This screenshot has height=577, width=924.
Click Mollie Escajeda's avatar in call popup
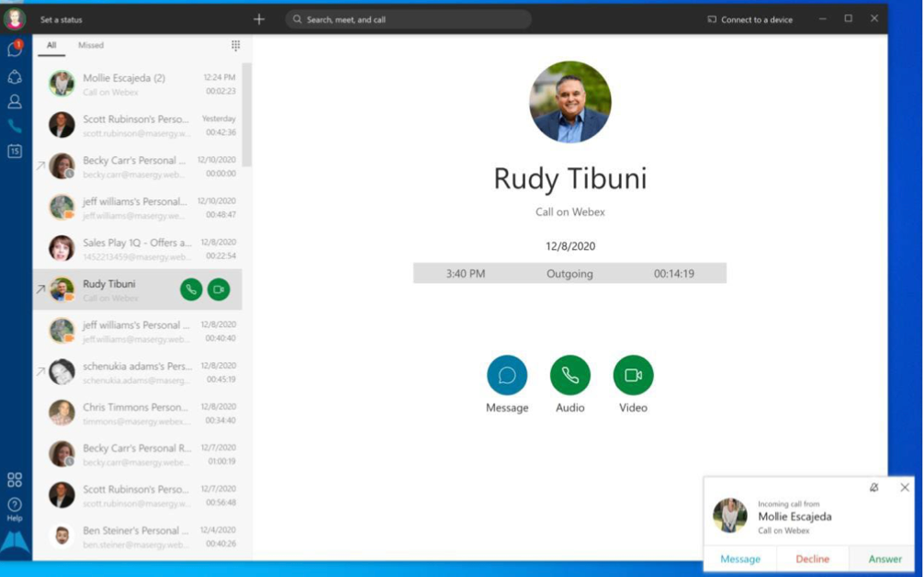[729, 515]
